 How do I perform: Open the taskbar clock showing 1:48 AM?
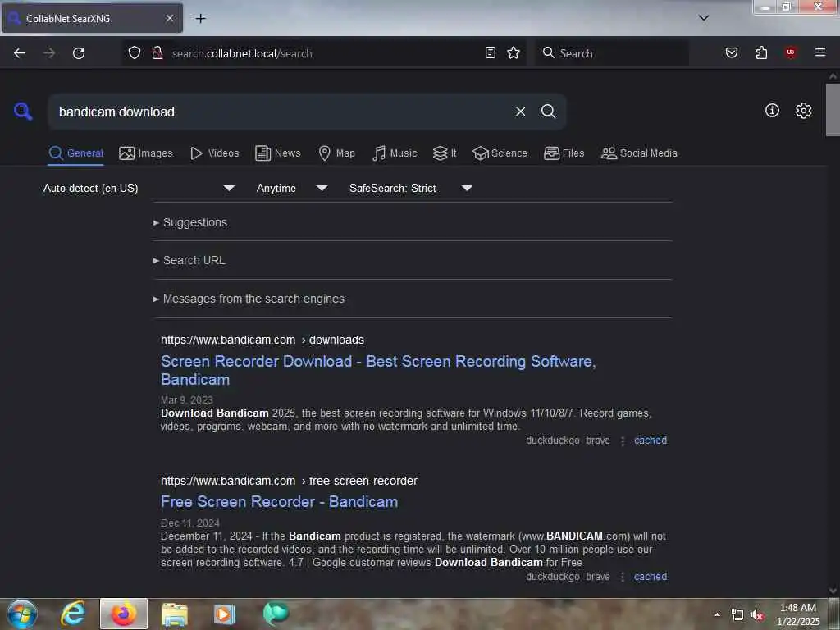tap(798, 614)
